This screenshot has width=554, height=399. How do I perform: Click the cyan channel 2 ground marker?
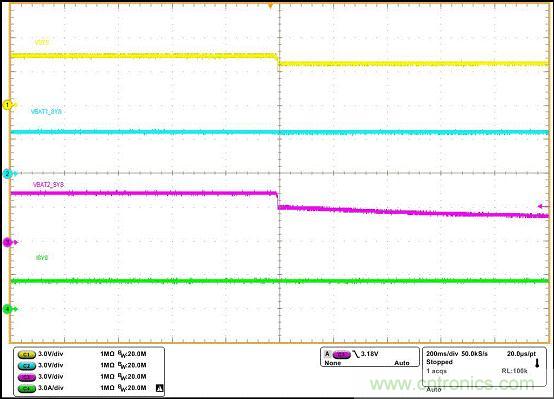[x=8, y=174]
